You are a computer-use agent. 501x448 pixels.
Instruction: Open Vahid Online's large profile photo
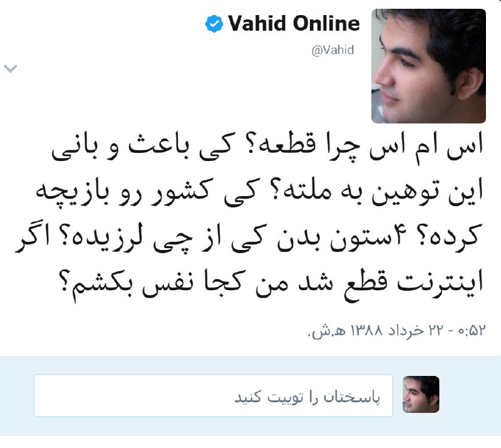click(428, 66)
